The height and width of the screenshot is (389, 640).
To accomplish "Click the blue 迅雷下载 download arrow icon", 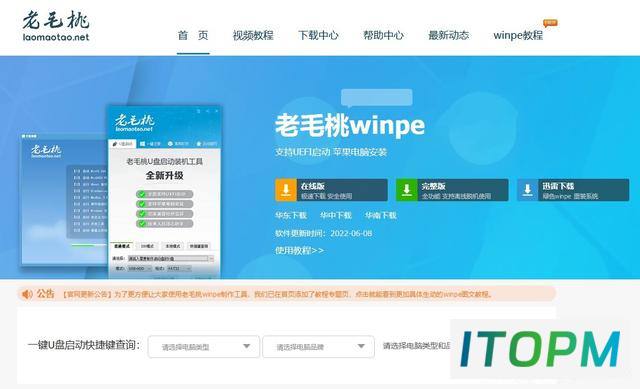I will click(x=527, y=190).
